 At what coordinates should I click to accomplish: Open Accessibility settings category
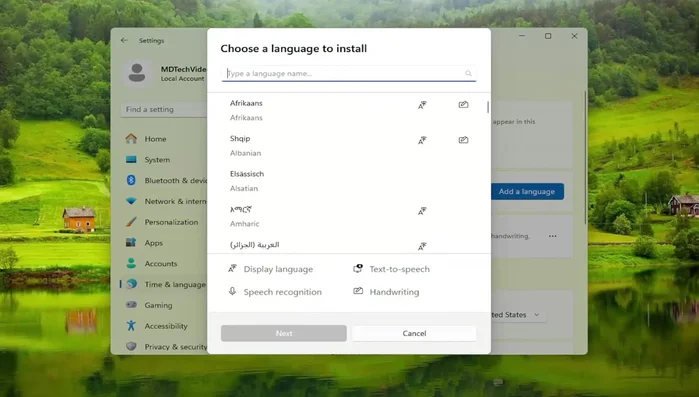point(164,326)
